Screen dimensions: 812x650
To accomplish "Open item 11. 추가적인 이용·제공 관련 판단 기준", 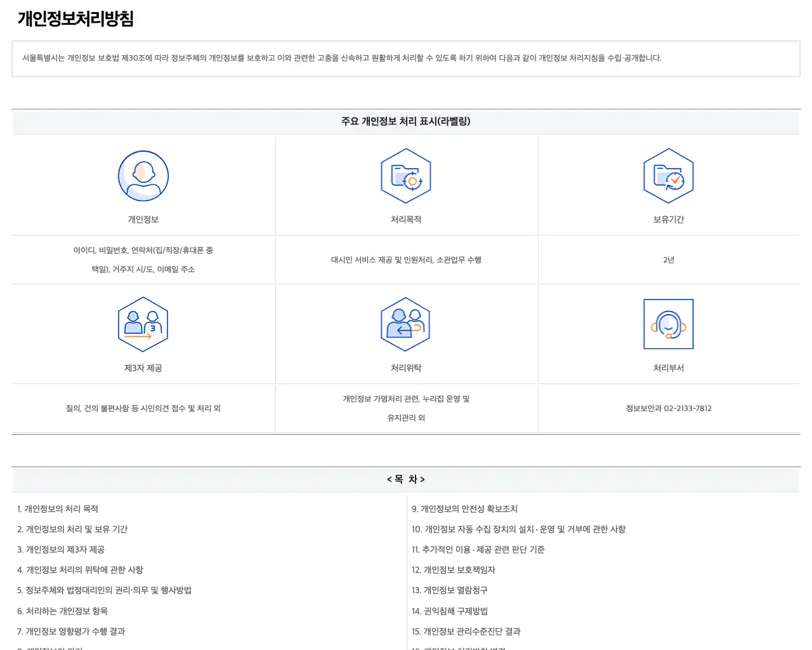I will [478, 550].
